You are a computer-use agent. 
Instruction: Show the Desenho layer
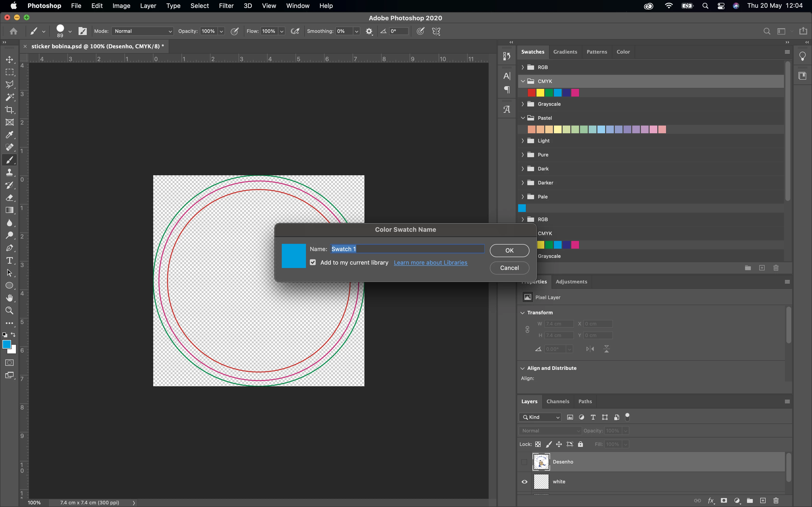(x=524, y=462)
